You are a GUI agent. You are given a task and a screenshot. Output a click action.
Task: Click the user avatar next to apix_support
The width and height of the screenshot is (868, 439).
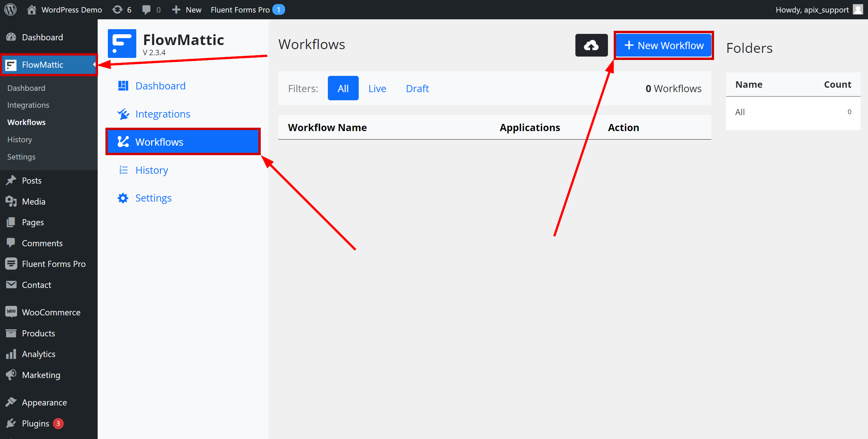tap(858, 9)
